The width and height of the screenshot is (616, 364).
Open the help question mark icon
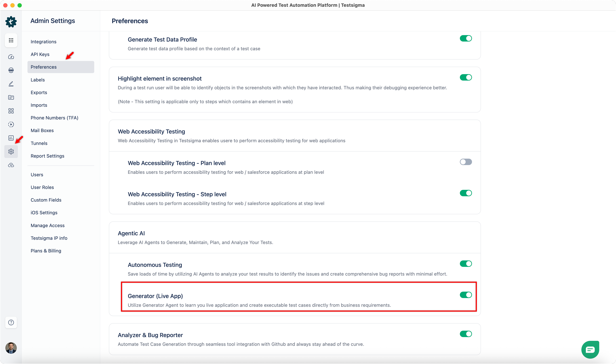tap(11, 322)
